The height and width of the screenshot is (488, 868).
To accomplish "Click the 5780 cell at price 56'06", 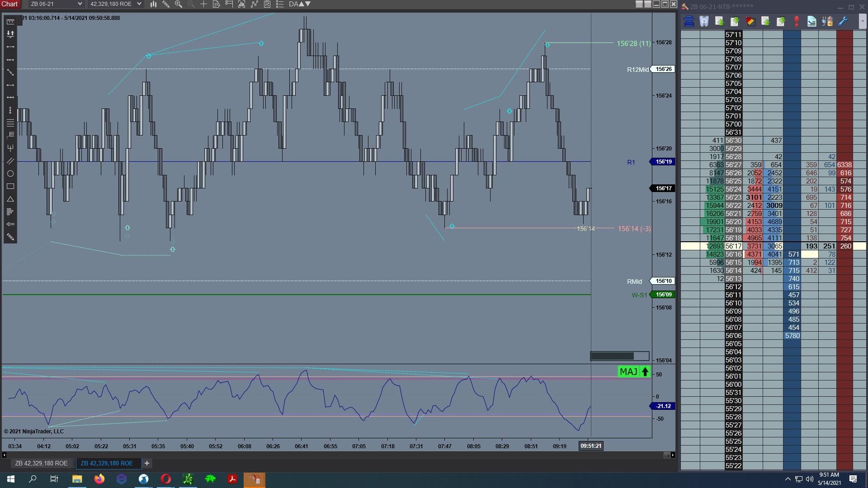I will (x=792, y=336).
